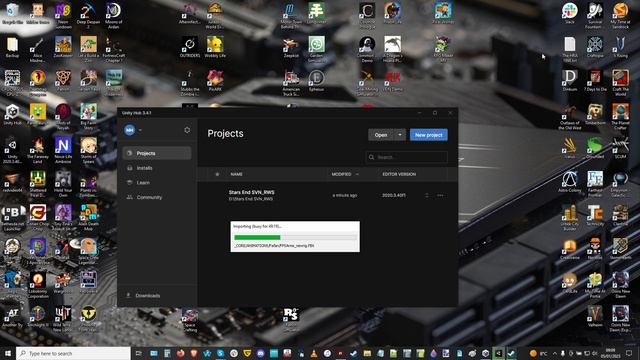Open Firefox from the taskbar
The height and width of the screenshot is (360, 640).
coord(180,353)
